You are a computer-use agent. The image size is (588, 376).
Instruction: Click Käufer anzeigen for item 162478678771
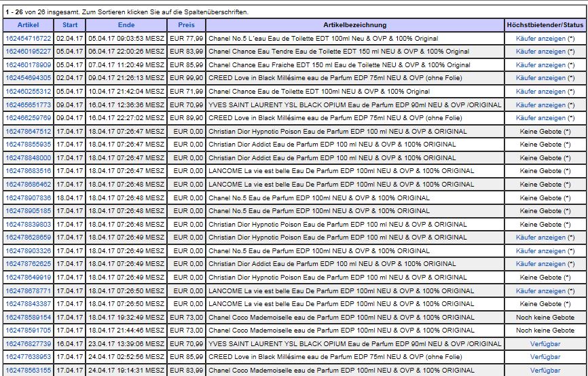[x=540, y=291]
